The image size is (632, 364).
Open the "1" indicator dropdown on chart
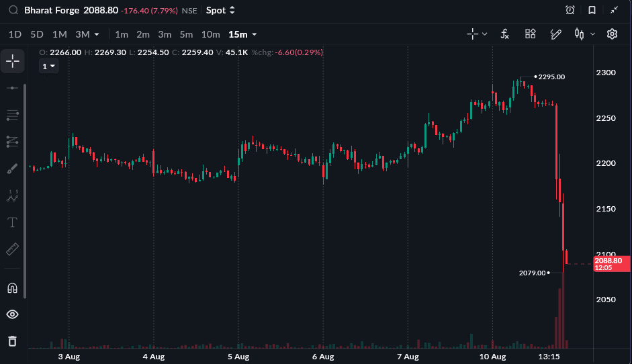[x=49, y=66]
